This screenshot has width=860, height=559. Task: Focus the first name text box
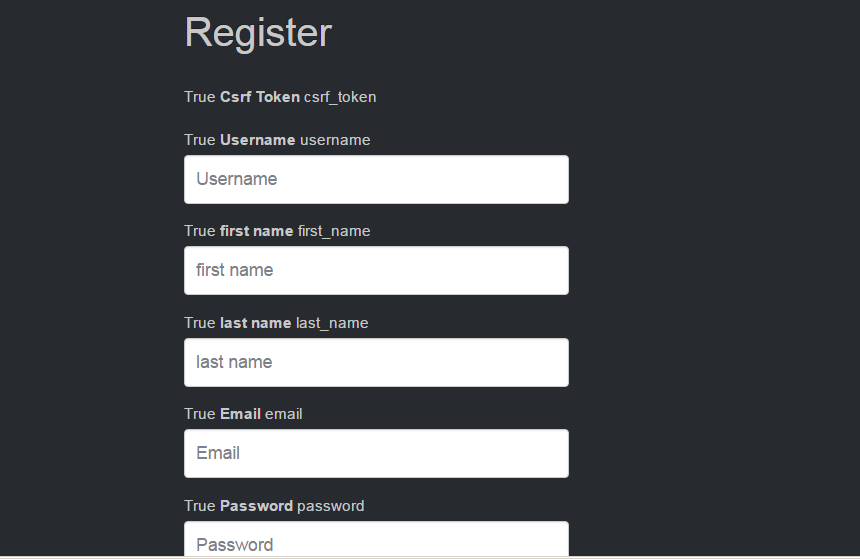click(376, 270)
